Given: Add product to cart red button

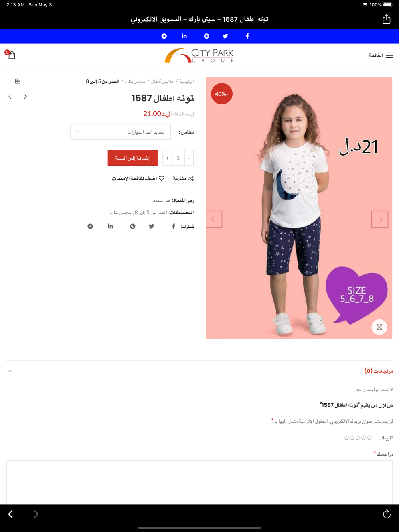Looking at the screenshot, I should (x=132, y=158).
